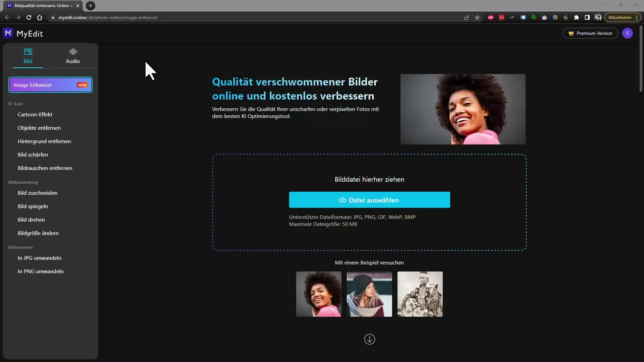Screen dimensions: 644x362
Task: Select the Bildrauschen entfernen tool
Action: point(45,168)
